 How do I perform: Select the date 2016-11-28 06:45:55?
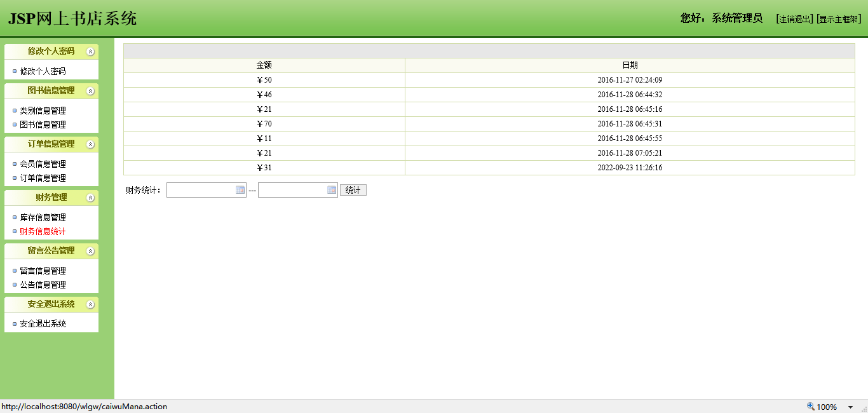(x=630, y=139)
